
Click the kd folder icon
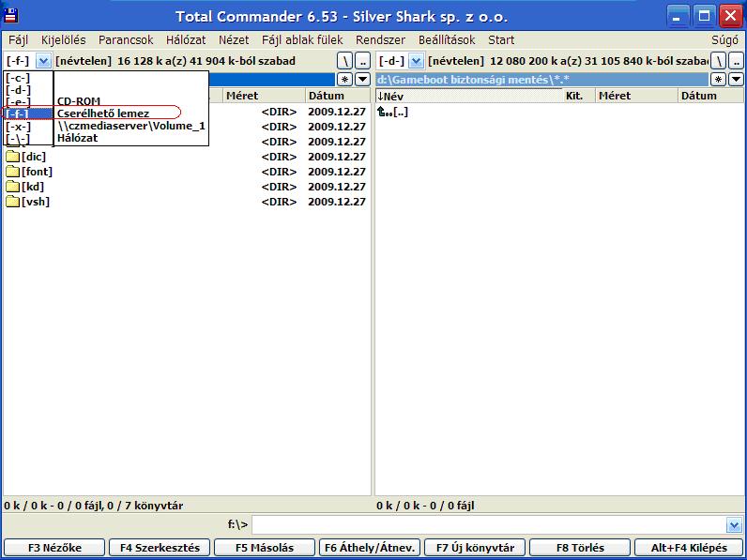click(13, 187)
